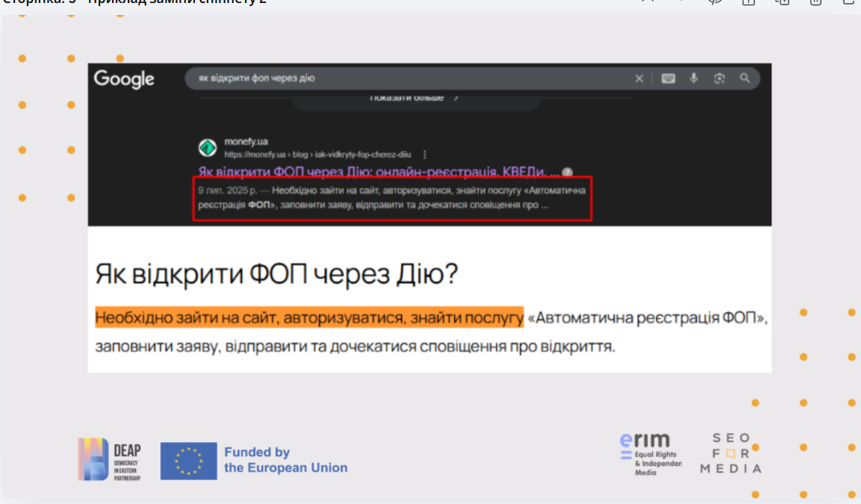Image resolution: width=861 pixels, height=504 pixels.
Task: Start voice search with the microphone icon
Action: pyautogui.click(x=694, y=78)
